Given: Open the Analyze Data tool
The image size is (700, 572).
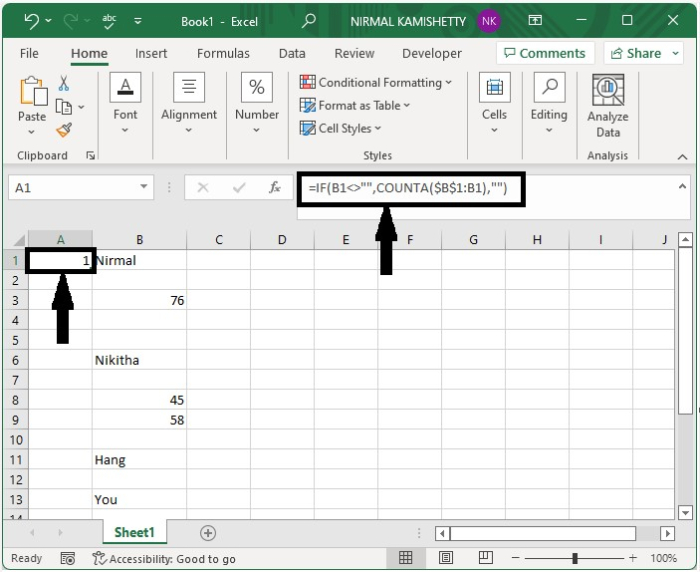Looking at the screenshot, I should (608, 106).
